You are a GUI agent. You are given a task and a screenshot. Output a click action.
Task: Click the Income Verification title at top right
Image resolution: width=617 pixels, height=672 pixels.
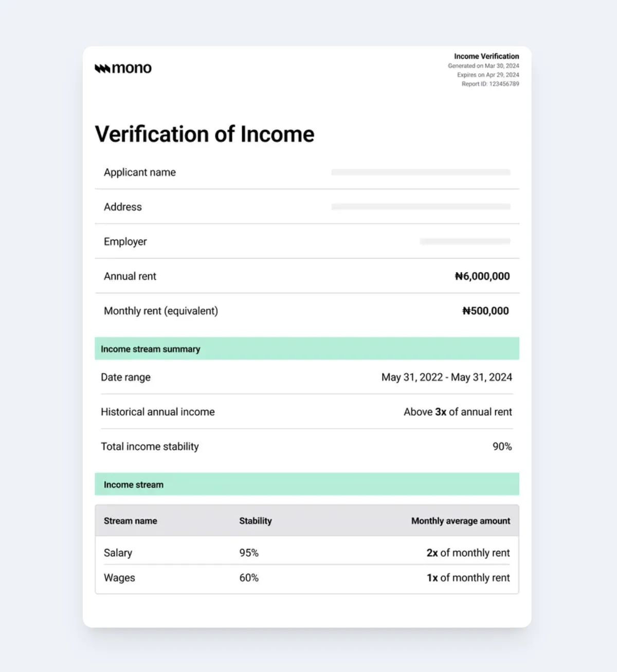point(486,56)
